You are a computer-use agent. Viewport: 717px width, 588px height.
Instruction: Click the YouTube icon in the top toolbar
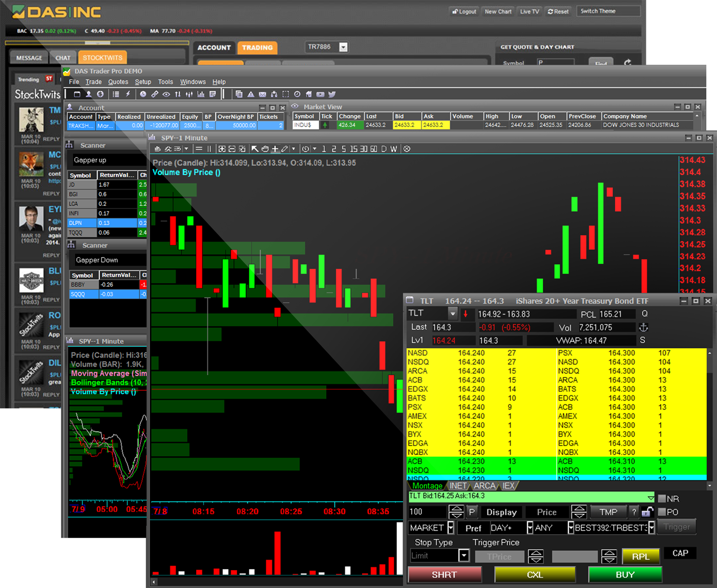tap(320, 94)
